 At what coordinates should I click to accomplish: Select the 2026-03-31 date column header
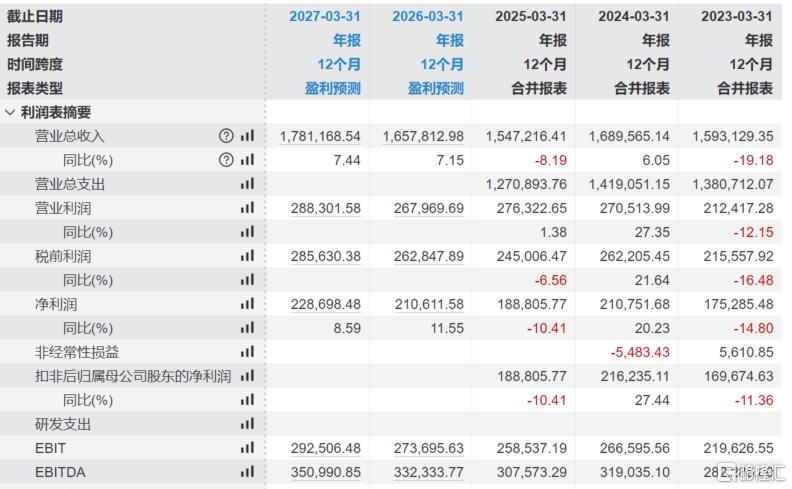(428, 16)
